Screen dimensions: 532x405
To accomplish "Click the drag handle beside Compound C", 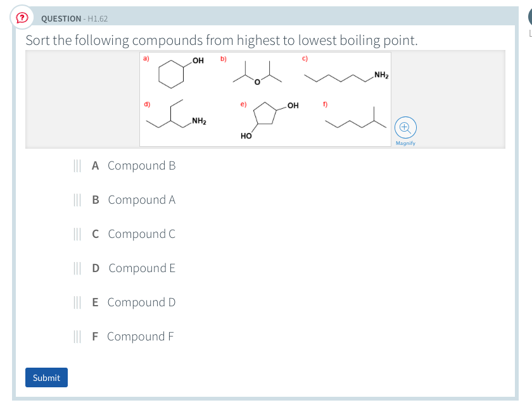I will [x=78, y=234].
